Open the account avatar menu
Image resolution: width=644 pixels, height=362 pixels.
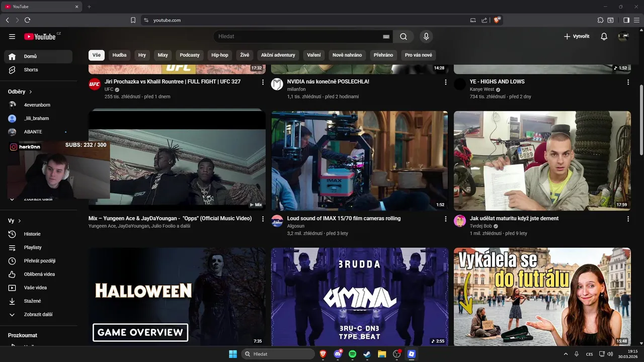pos(623,36)
